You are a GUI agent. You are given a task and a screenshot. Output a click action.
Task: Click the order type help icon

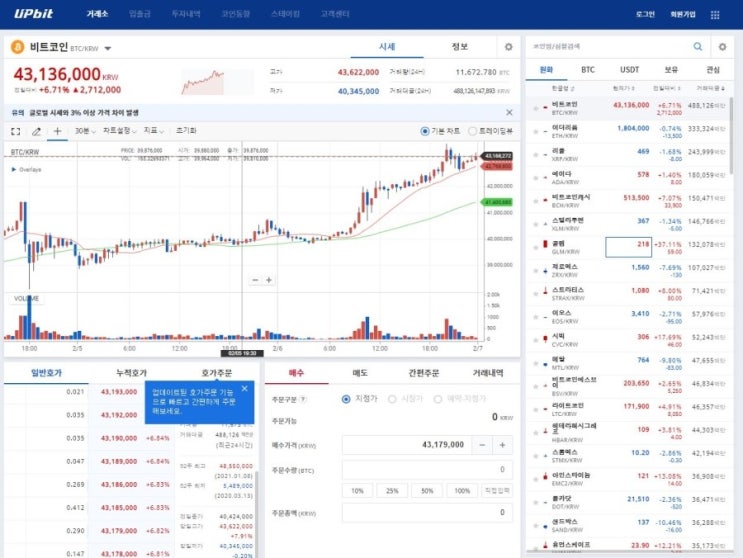pos(303,399)
